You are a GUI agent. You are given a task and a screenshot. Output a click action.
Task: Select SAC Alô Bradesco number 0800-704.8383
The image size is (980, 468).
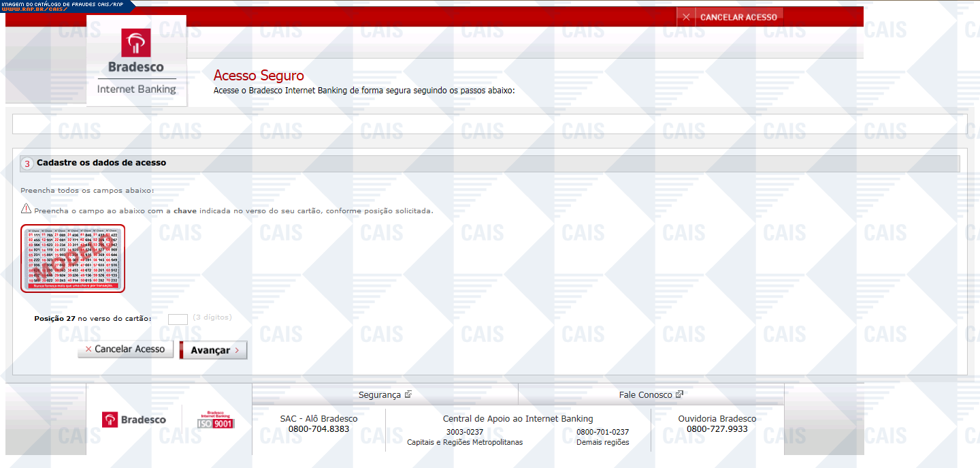click(x=318, y=429)
